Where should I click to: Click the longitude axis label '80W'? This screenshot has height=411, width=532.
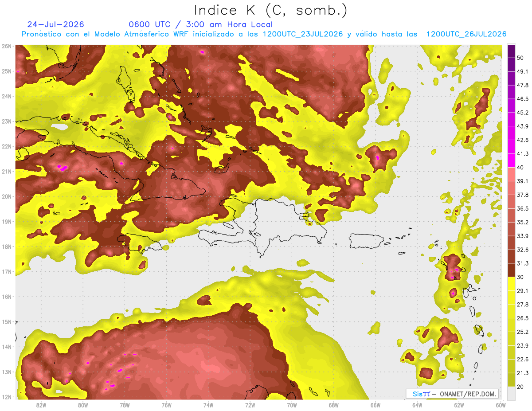point(82,405)
